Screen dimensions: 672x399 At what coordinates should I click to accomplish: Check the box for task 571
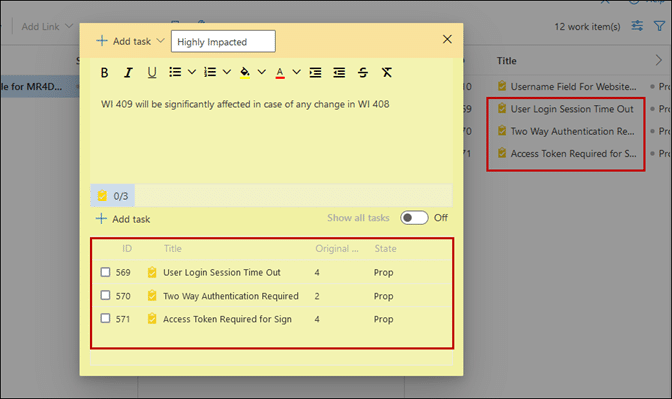click(105, 318)
